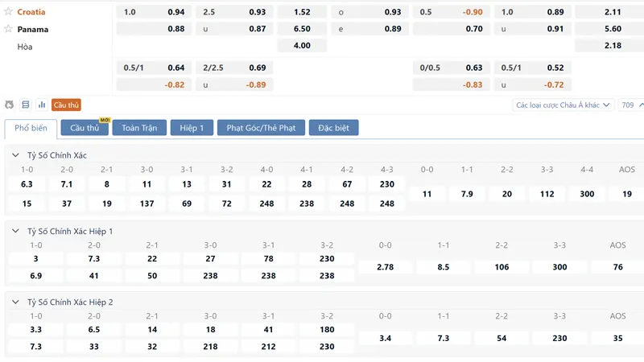Collapse the Tỷ Số Chính Xác Hiệp 1 section
This screenshot has height=362, width=644.
click(x=15, y=231)
